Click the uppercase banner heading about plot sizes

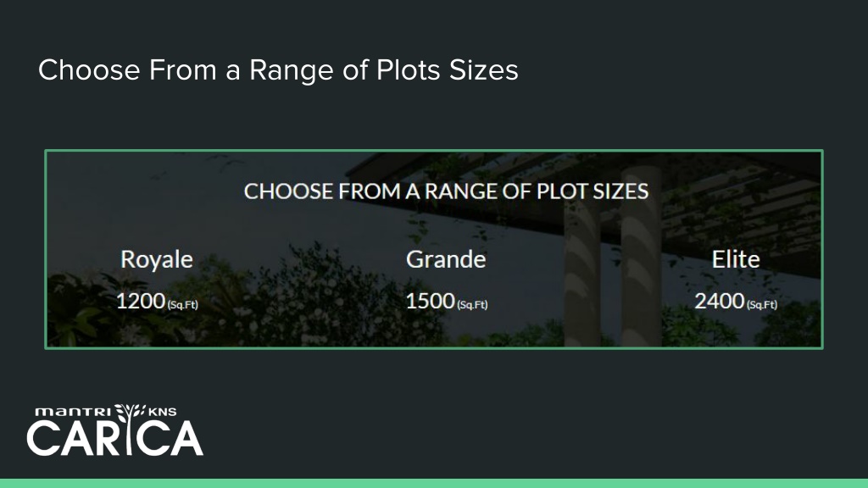pyautogui.click(x=446, y=191)
